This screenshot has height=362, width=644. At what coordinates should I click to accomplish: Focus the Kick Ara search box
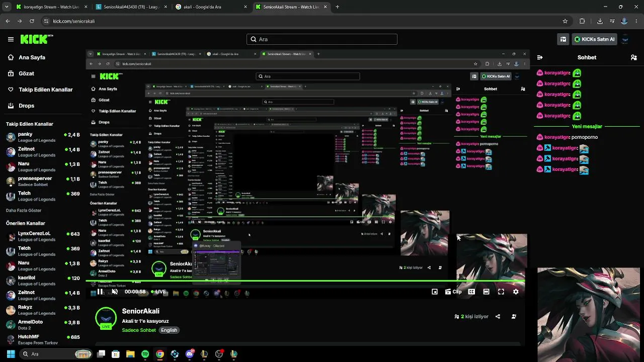322,39
